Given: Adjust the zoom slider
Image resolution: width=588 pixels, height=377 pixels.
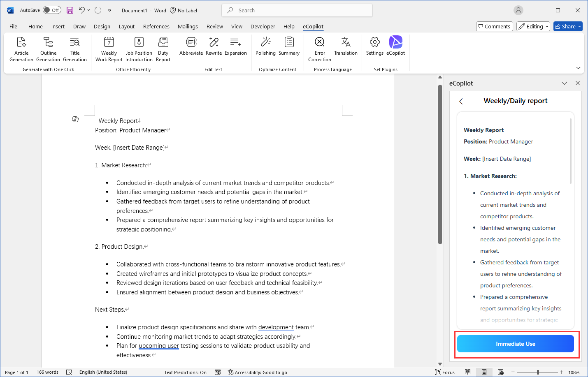Looking at the screenshot, I should (539, 372).
